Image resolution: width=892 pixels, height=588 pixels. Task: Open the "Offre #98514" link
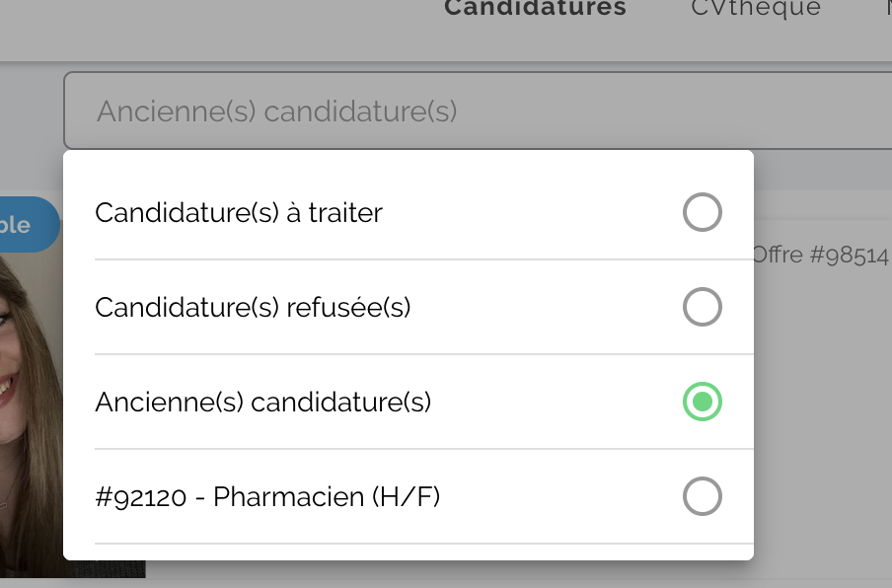click(x=820, y=255)
